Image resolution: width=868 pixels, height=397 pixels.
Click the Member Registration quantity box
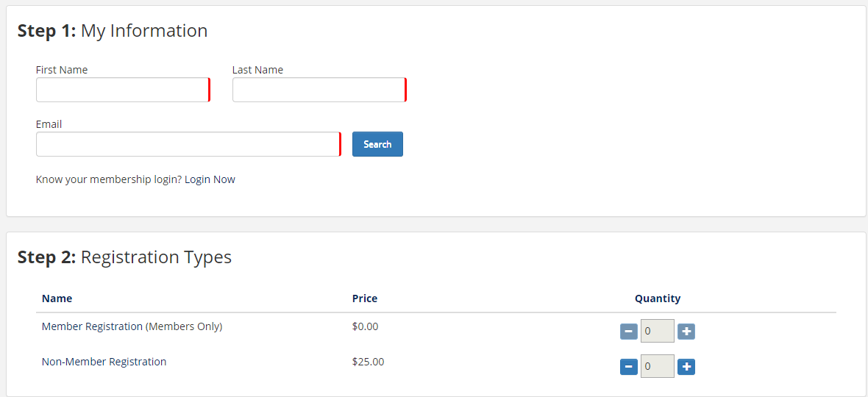[x=657, y=332]
